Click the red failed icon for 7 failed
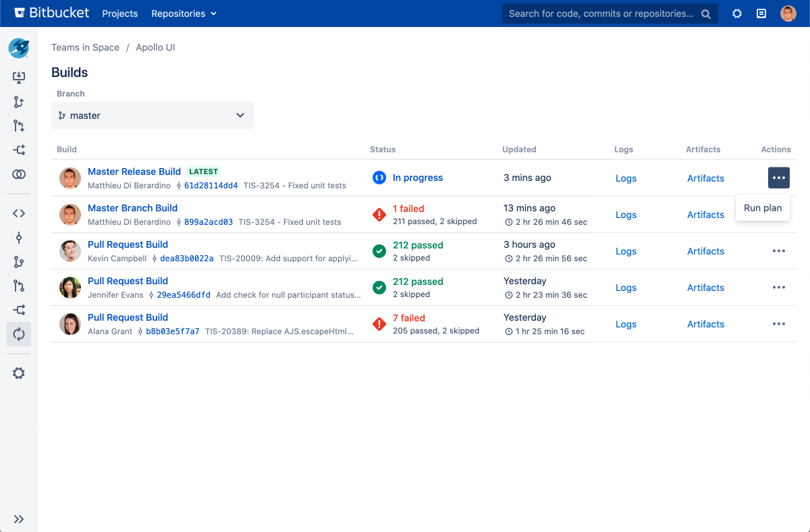Image resolution: width=810 pixels, height=532 pixels. tap(379, 324)
